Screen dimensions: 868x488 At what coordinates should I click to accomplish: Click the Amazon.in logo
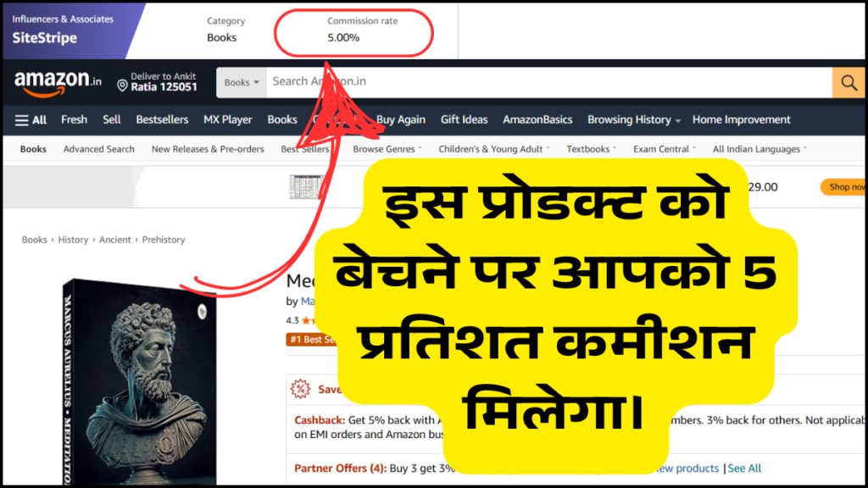(x=58, y=84)
